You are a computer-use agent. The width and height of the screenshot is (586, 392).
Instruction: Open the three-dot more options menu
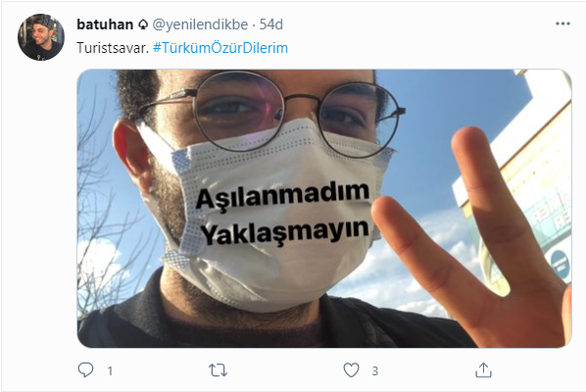point(562,24)
